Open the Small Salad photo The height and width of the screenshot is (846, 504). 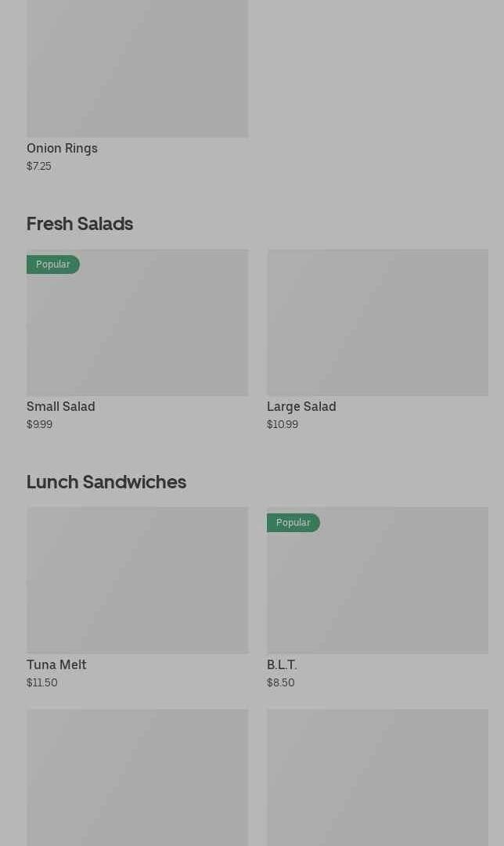click(138, 322)
